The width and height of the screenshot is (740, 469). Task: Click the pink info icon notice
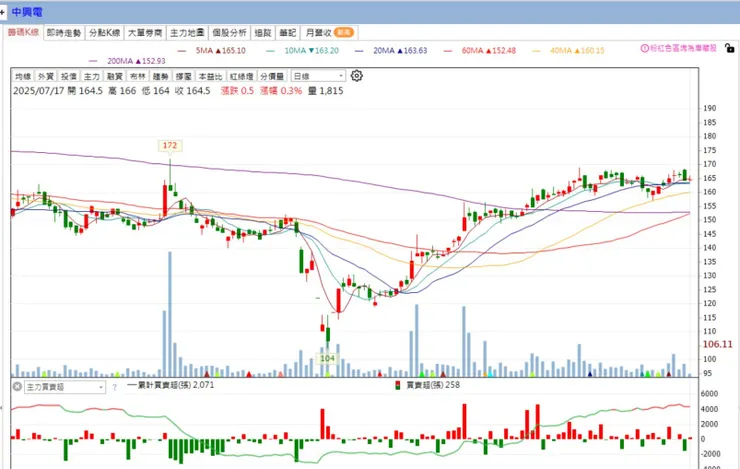[x=644, y=48]
